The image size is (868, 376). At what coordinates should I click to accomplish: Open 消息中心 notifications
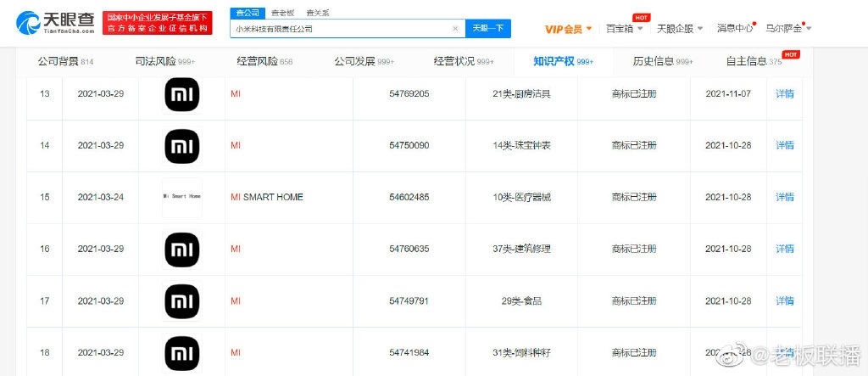[x=735, y=28]
